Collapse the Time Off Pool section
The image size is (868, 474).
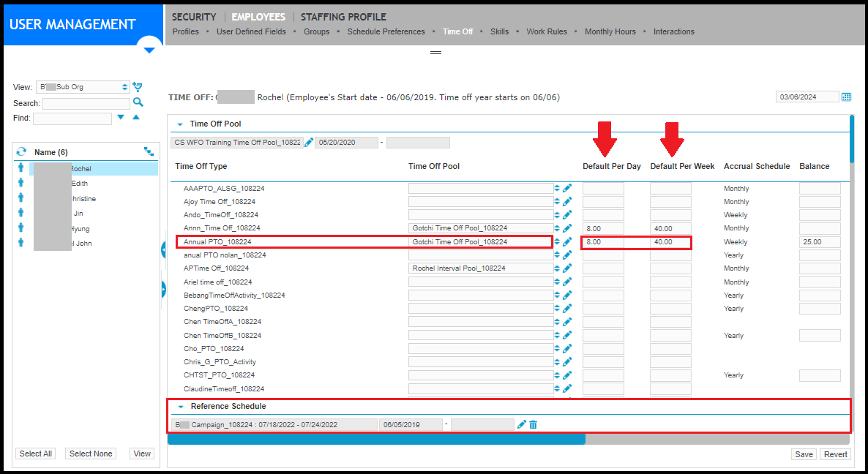(180, 124)
